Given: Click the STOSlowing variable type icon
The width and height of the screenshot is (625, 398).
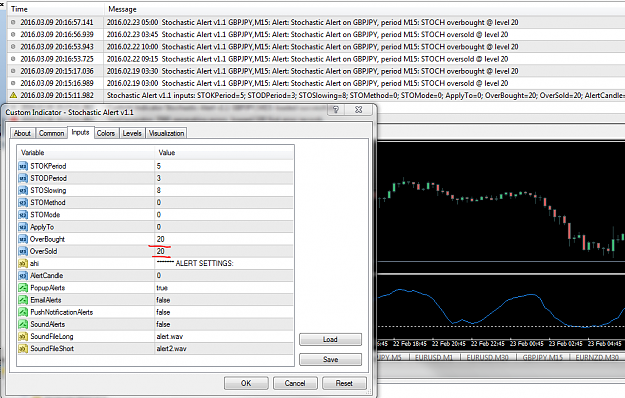Looking at the screenshot, I should pos(23,190).
